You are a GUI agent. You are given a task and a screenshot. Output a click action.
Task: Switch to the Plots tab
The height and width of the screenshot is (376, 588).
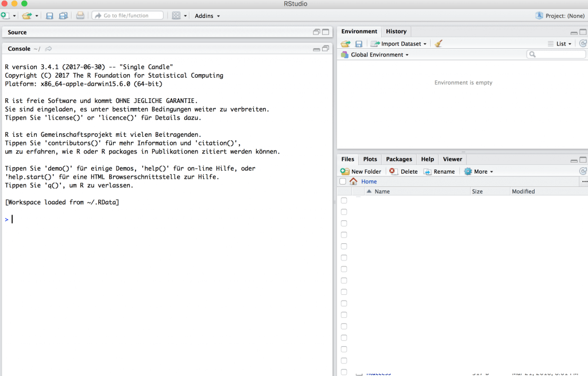tap(370, 159)
